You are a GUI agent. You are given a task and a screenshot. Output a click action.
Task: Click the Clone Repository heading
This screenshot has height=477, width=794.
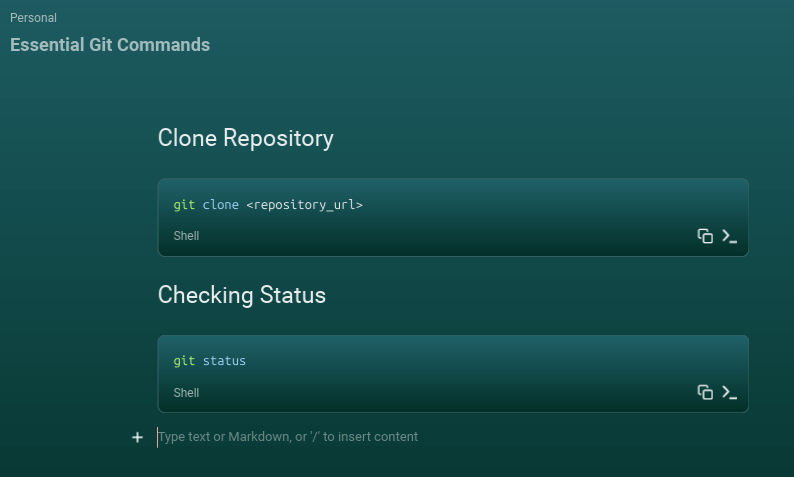(246, 138)
